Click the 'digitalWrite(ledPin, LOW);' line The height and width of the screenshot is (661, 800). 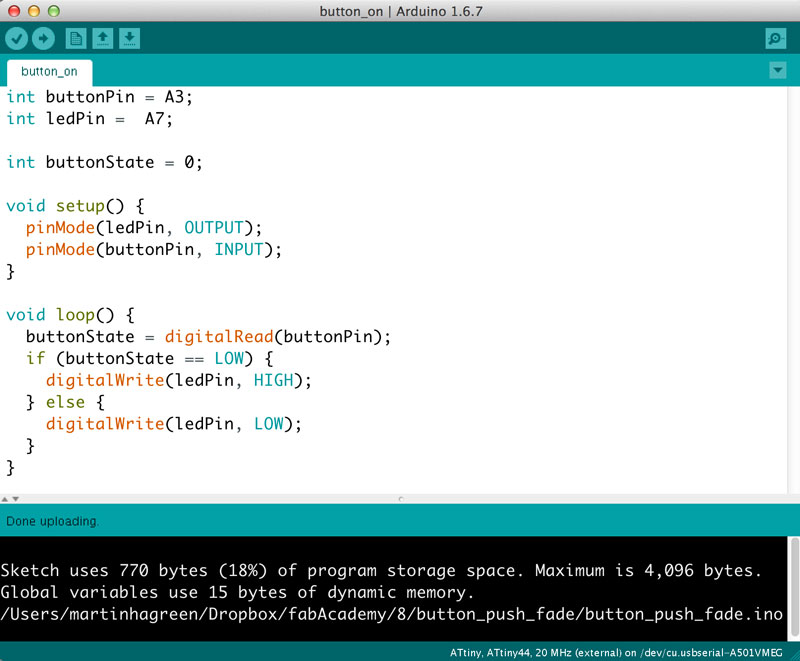(173, 424)
